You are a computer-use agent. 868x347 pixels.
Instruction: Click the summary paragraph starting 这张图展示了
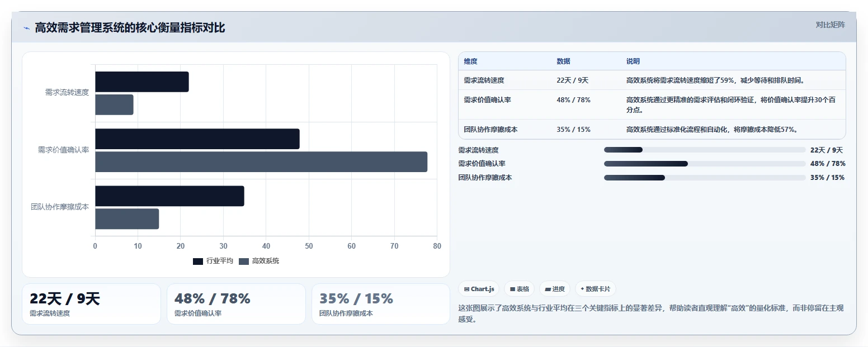[650, 313]
